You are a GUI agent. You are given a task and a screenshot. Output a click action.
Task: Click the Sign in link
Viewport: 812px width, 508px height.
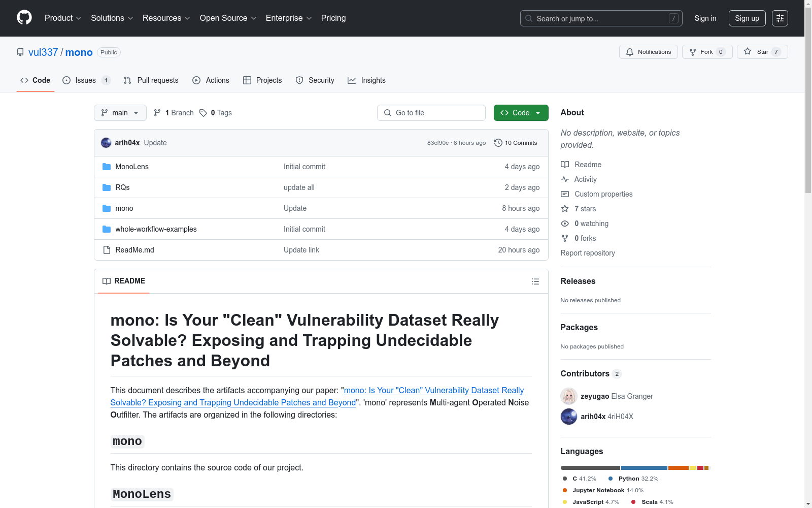[x=705, y=18]
